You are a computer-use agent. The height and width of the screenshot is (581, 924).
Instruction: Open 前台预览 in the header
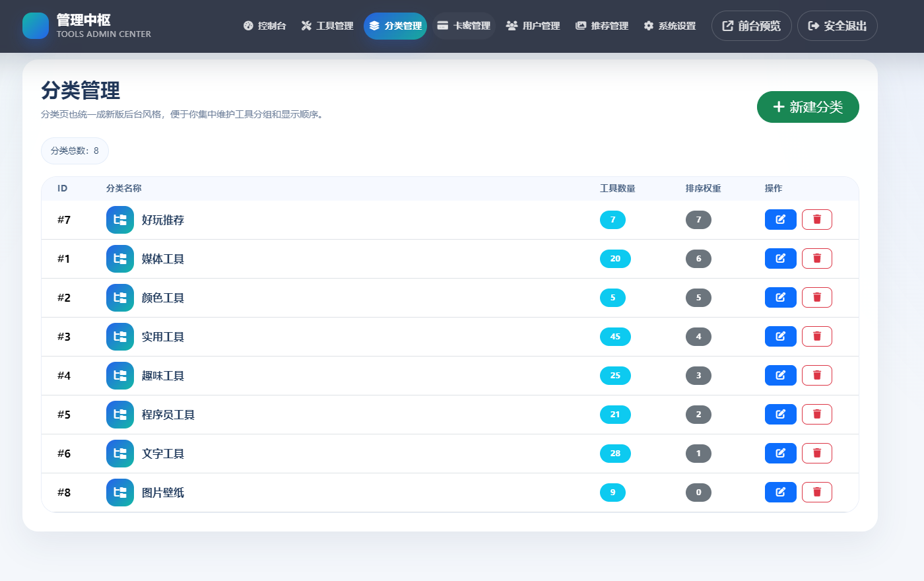(751, 26)
